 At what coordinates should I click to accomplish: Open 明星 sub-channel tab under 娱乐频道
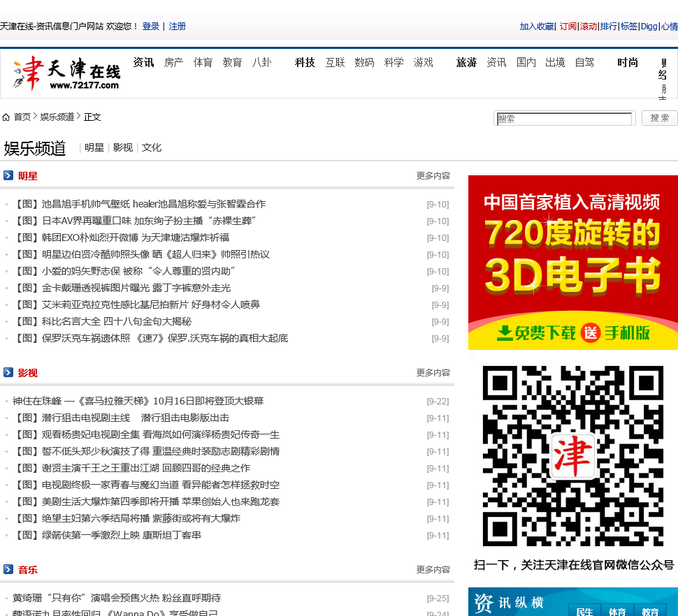click(x=94, y=148)
